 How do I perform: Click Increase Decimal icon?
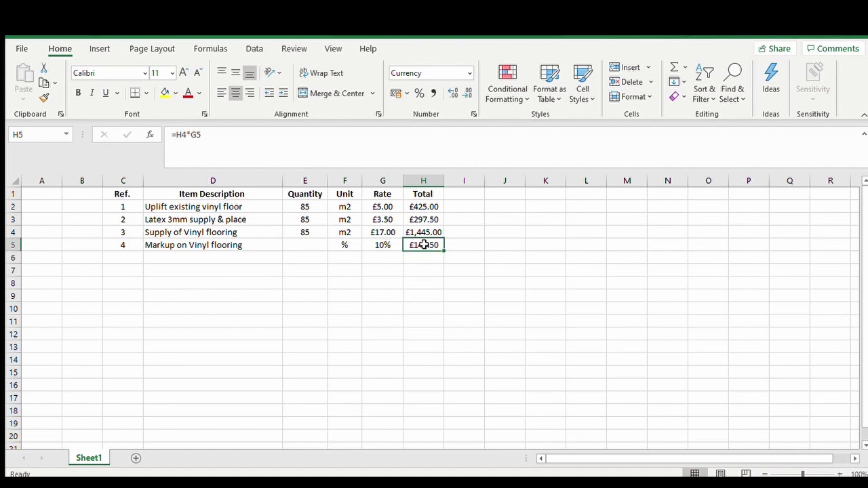tap(453, 93)
